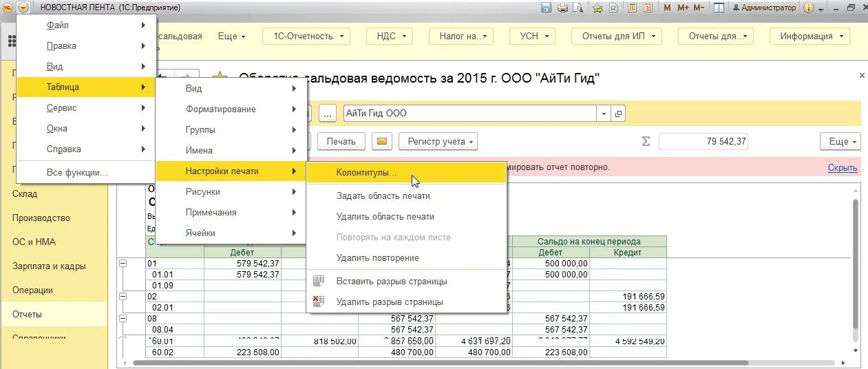Click the ellipsis "..." button
Image resolution: width=868 pixels, height=369 pixels.
pos(328,114)
